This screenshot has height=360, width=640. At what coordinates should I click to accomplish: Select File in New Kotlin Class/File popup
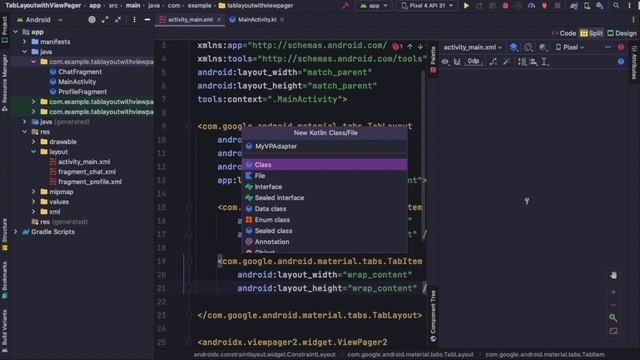point(325,176)
